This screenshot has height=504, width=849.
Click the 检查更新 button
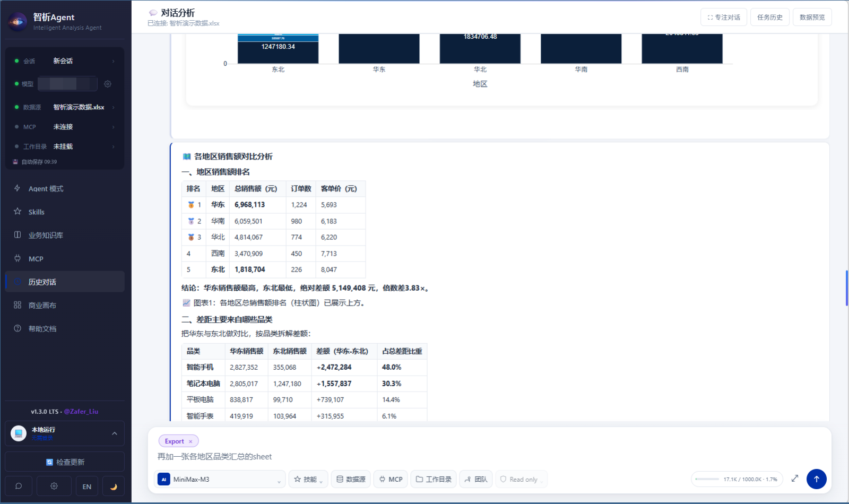[x=65, y=462]
